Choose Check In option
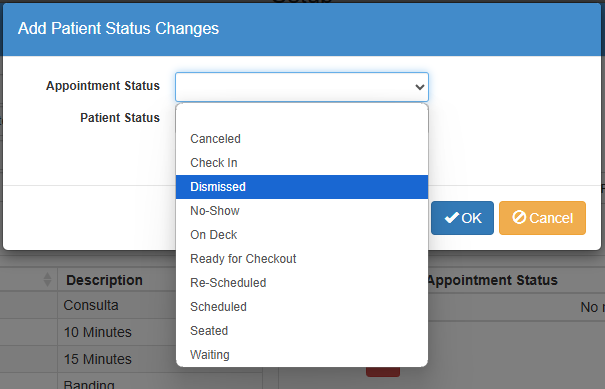Viewport: 605px width, 389px height. pos(302,163)
